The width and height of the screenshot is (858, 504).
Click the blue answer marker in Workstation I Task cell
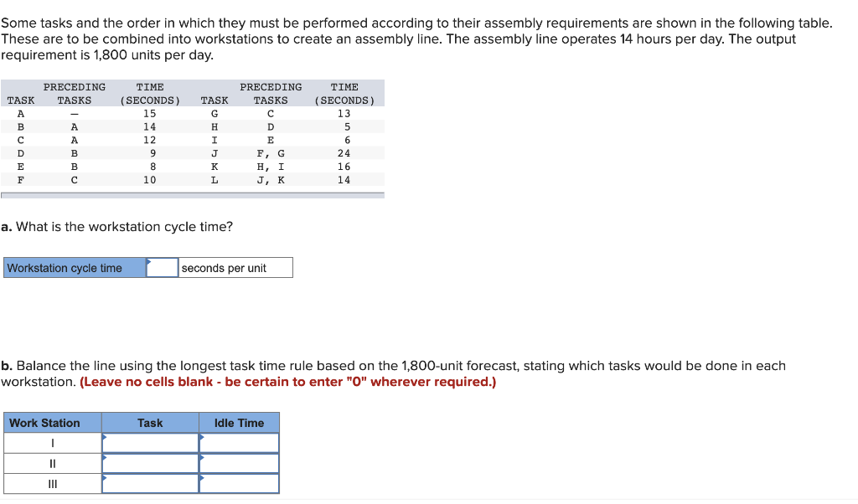105,437
